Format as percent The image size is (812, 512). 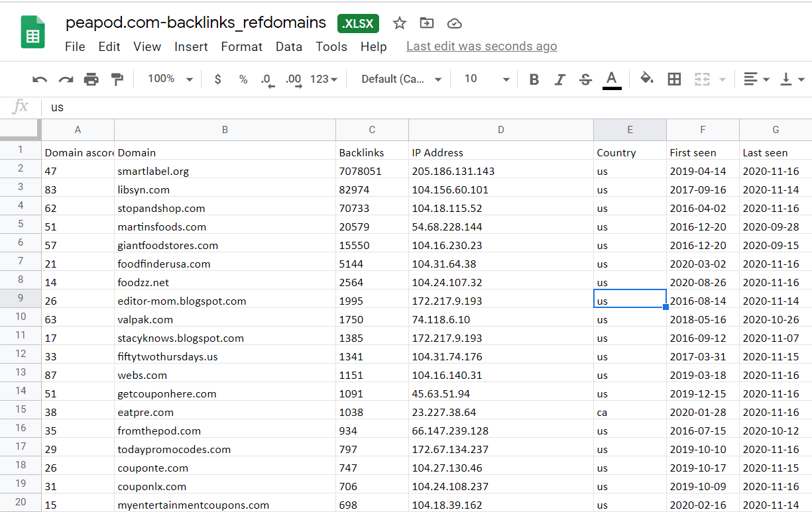point(243,79)
